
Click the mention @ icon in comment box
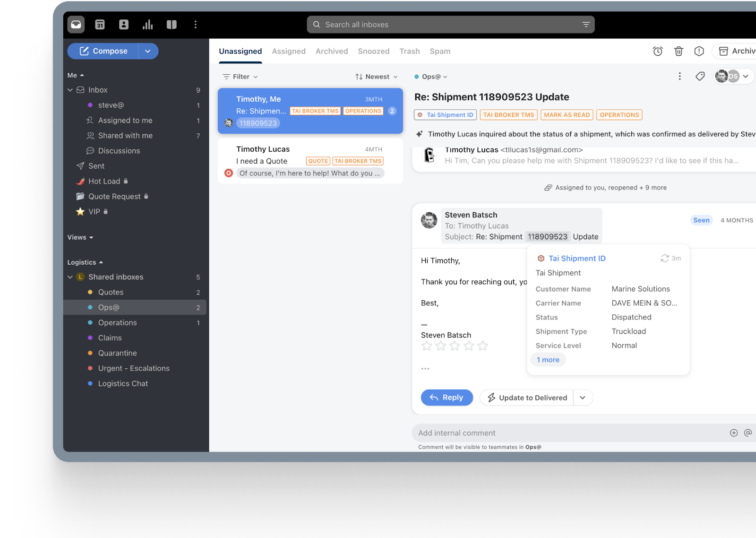pos(748,433)
